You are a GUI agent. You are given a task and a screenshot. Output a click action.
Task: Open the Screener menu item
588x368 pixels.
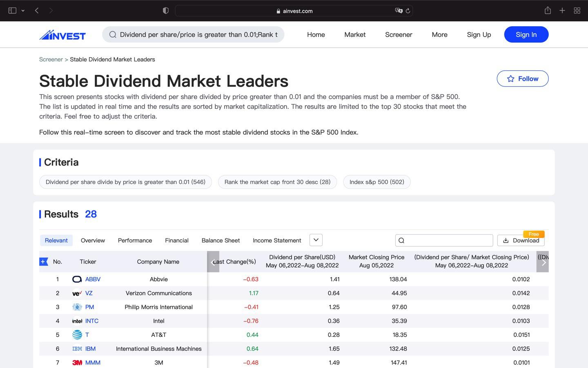pos(399,35)
